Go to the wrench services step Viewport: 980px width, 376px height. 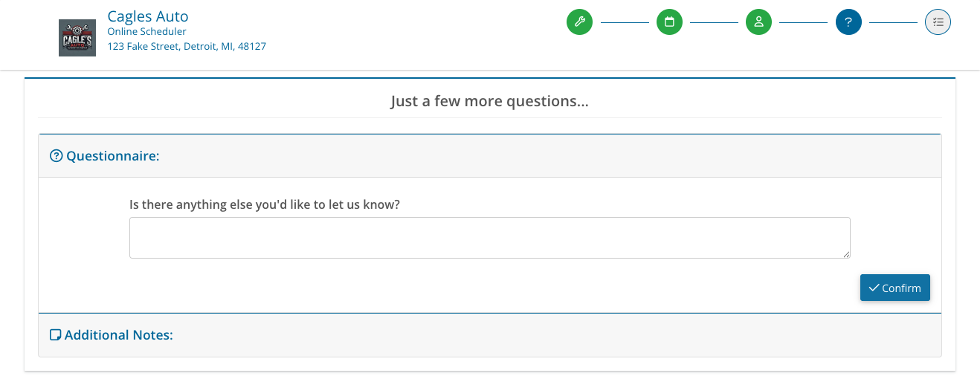pyautogui.click(x=579, y=22)
